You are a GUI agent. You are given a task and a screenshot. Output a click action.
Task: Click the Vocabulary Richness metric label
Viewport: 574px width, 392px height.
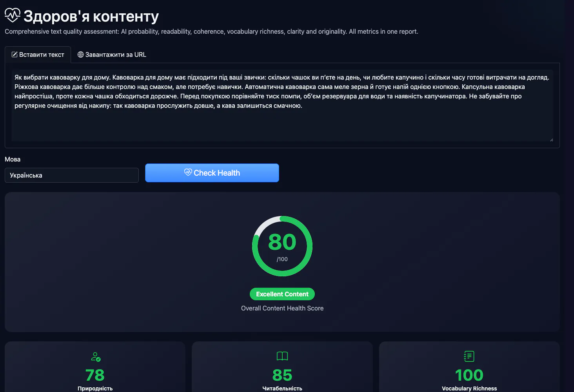click(x=469, y=388)
